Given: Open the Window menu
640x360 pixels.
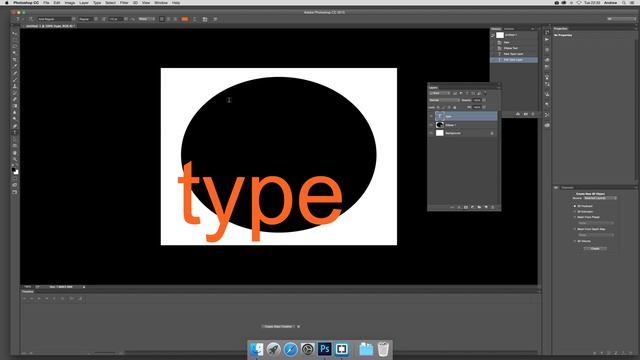Looking at the screenshot, I should (161, 2).
